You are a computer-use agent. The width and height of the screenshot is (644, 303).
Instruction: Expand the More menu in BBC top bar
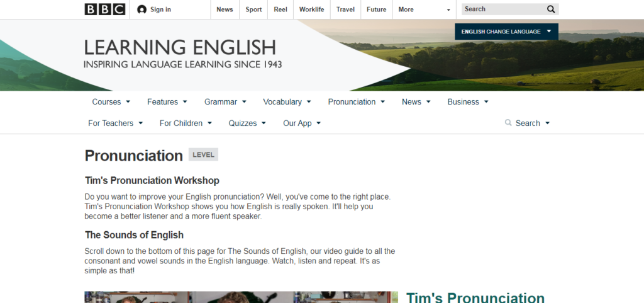pos(425,9)
